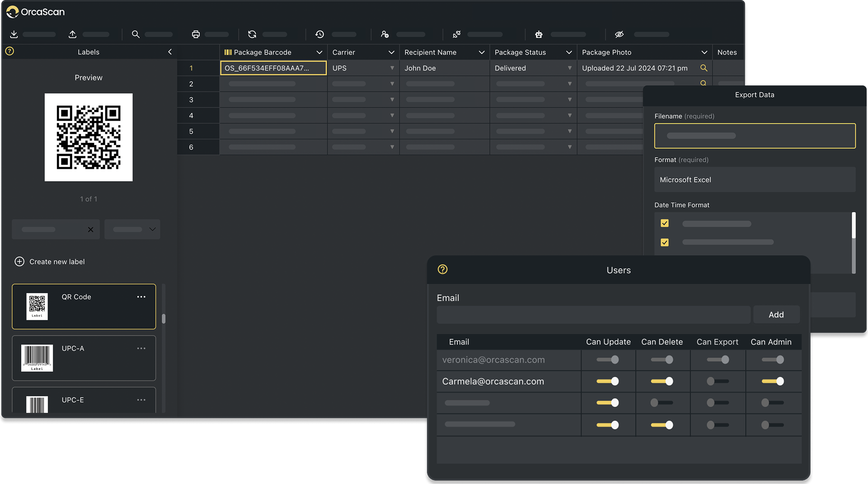Viewport: 868px width, 484px height.
Task: Uncheck first Date Time Format checkbox
Action: pos(665,223)
